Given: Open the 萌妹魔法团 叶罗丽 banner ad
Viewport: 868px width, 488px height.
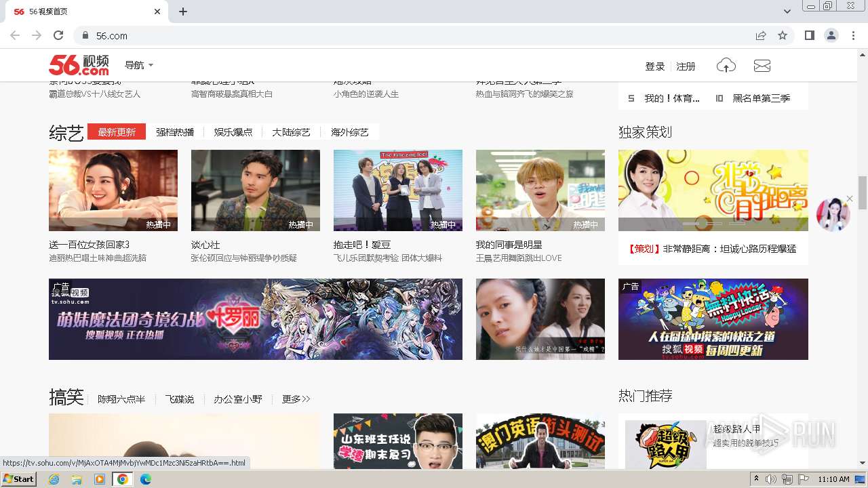Looking at the screenshot, I should pyautogui.click(x=256, y=319).
